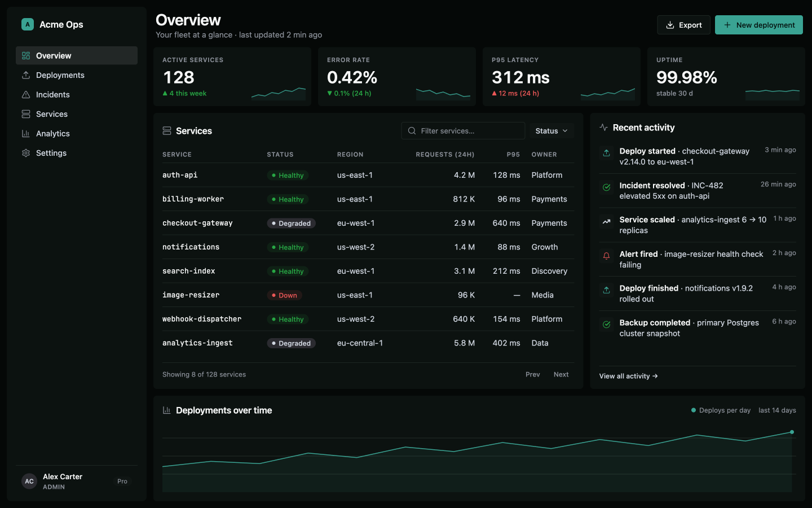Click the Down status badge for image-resizer
812x508 pixels.
[x=284, y=295]
